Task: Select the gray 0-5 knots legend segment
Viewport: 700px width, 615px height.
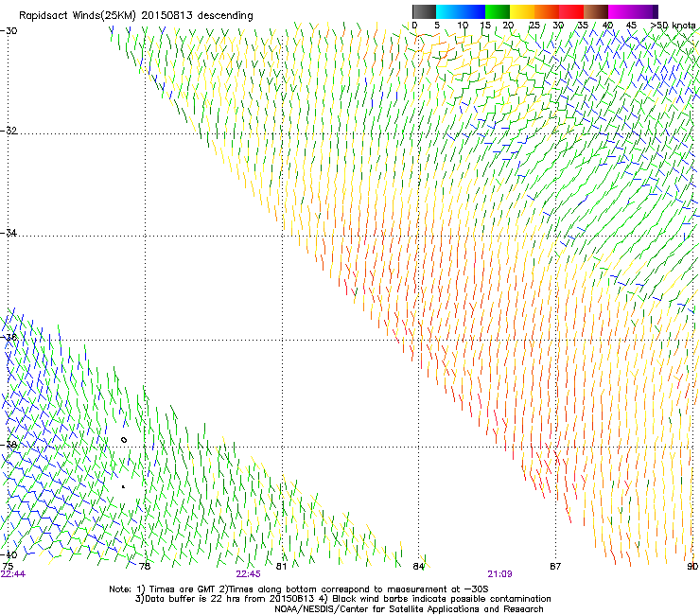Action: coord(424,11)
